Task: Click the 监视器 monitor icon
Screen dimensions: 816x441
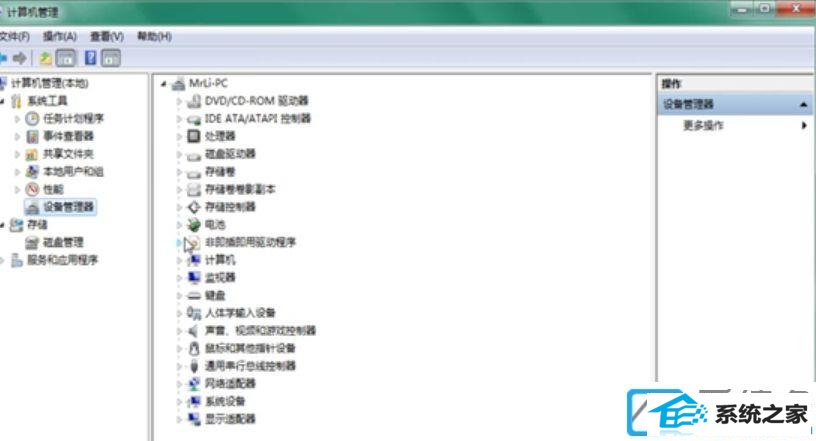Action: tap(194, 278)
